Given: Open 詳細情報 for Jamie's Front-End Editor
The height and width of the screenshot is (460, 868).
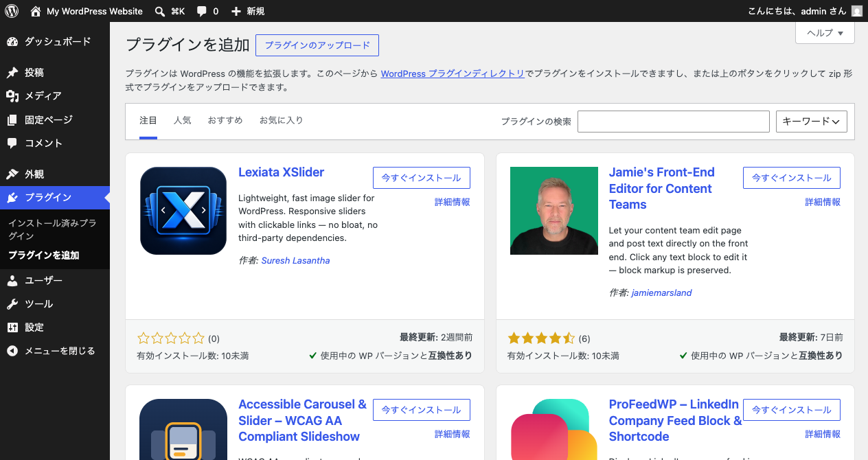Looking at the screenshot, I should tap(823, 203).
